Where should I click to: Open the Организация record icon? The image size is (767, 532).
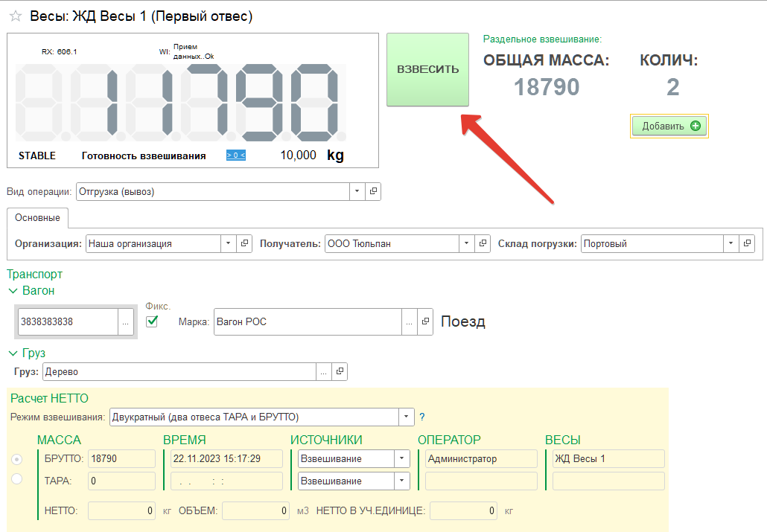pyautogui.click(x=244, y=243)
